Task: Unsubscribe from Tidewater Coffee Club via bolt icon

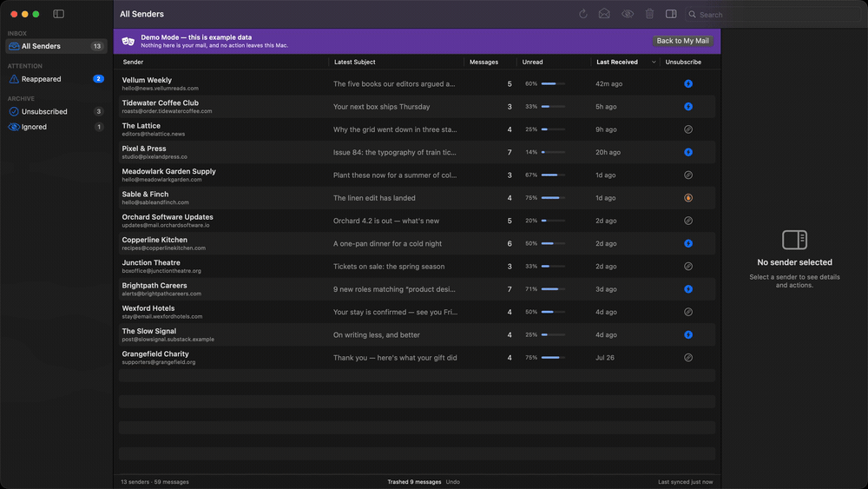Action: coord(688,106)
